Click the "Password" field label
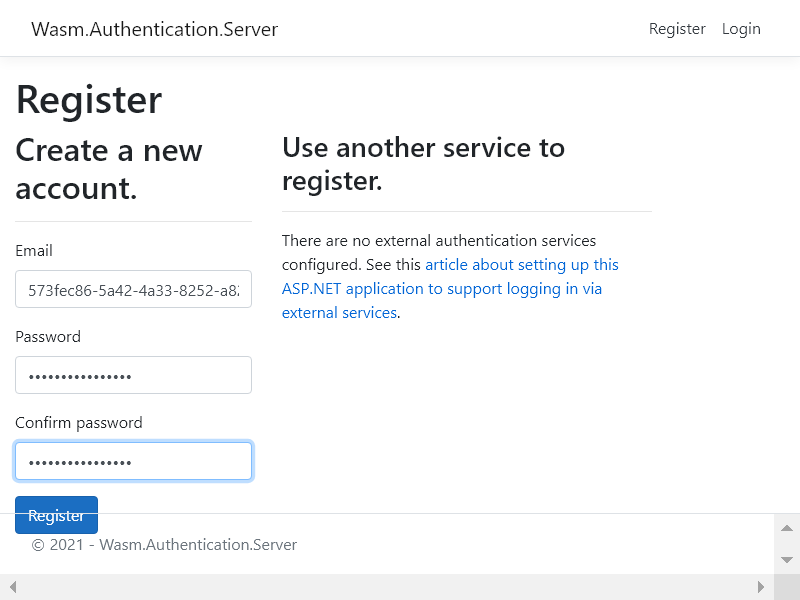 click(x=48, y=337)
